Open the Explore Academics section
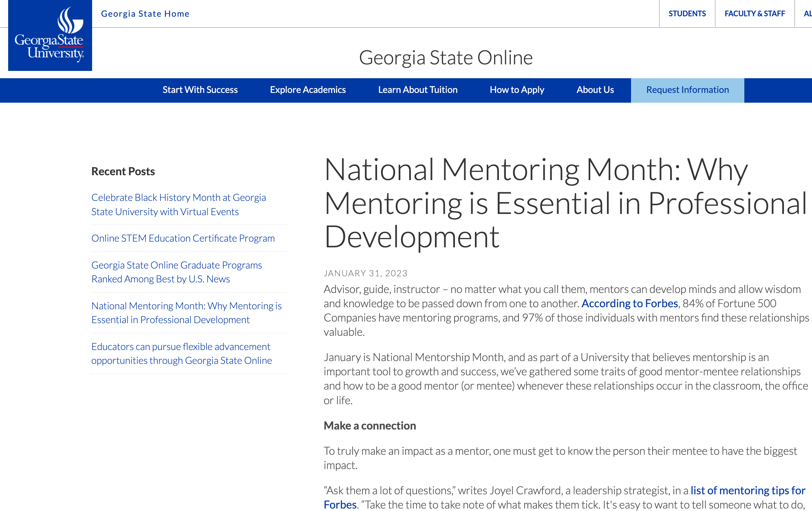This screenshot has width=812, height=511. 308,90
